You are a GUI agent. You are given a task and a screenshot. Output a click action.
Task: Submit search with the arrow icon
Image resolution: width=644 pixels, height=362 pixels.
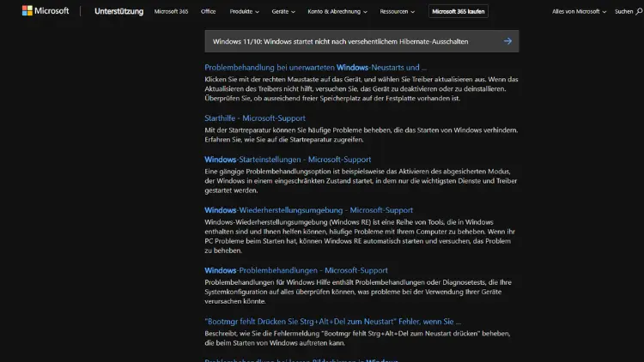(x=507, y=41)
